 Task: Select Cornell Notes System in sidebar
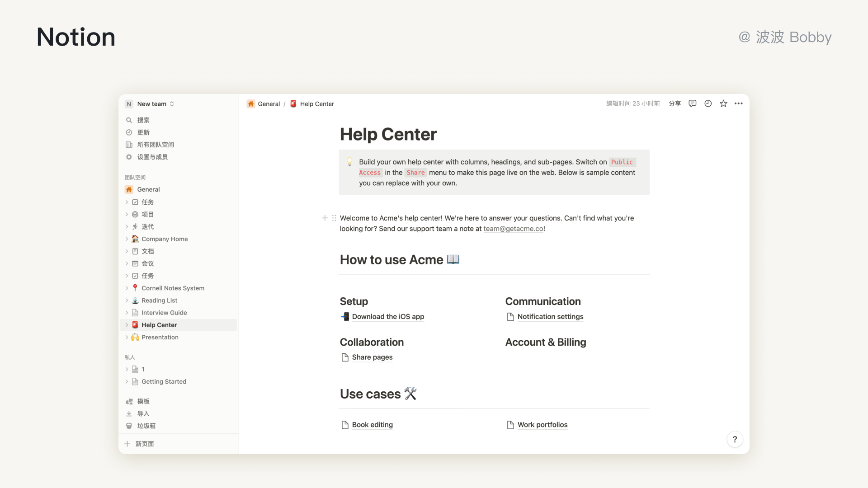click(x=173, y=288)
